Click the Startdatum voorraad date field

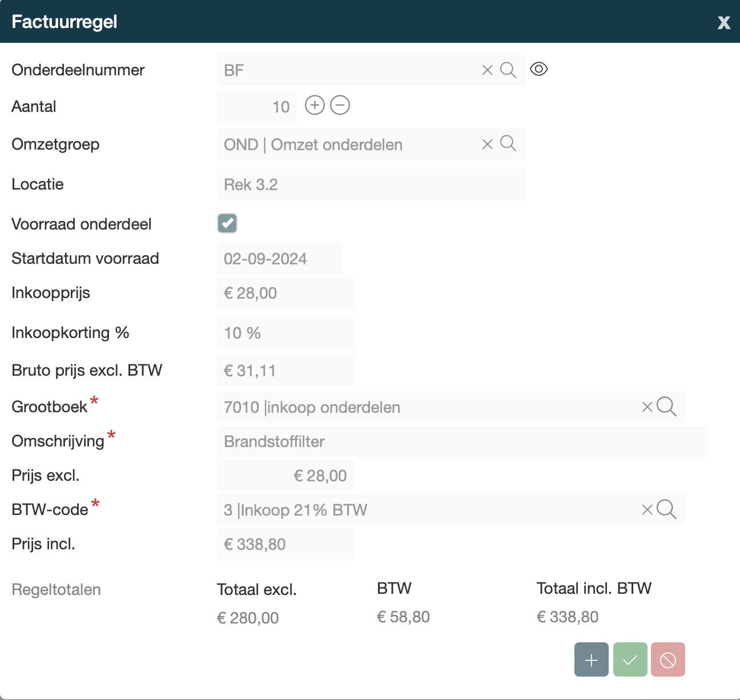[279, 259]
